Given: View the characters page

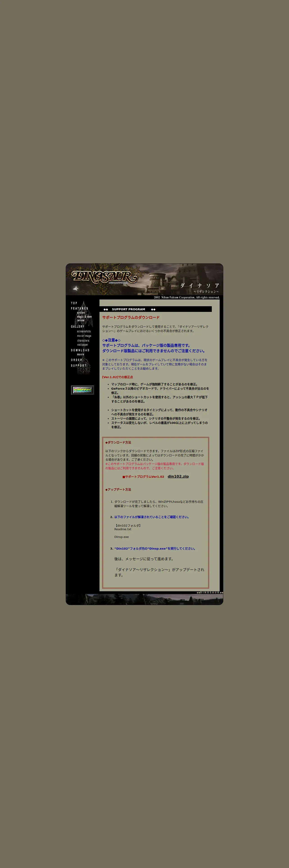Looking at the screenshot, I should click(x=83, y=341).
